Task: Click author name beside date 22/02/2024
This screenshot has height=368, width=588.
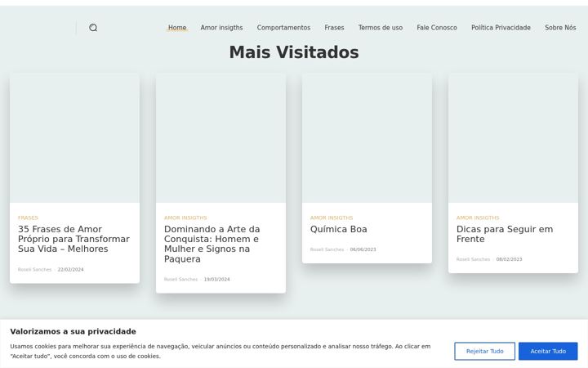Action: 34,270
